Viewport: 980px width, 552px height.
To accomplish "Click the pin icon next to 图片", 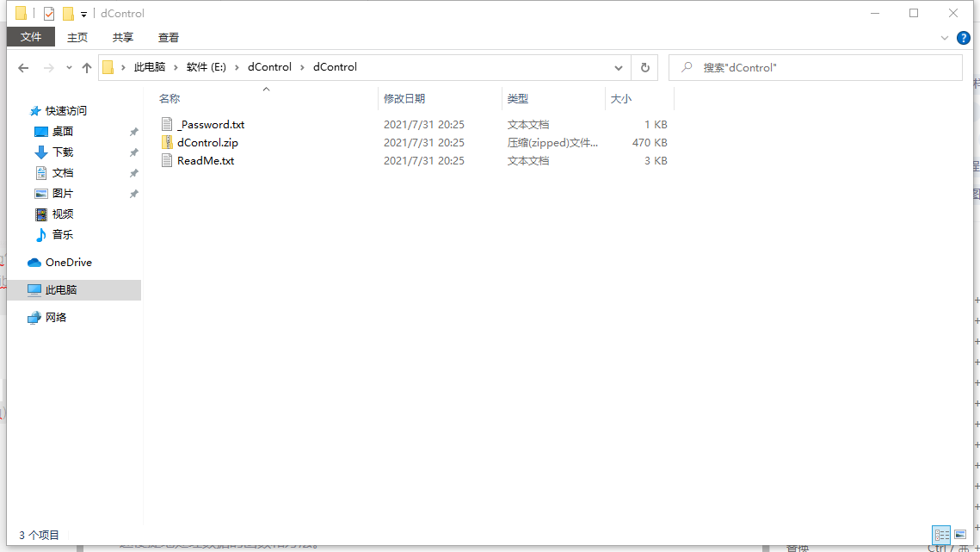I will (x=133, y=194).
